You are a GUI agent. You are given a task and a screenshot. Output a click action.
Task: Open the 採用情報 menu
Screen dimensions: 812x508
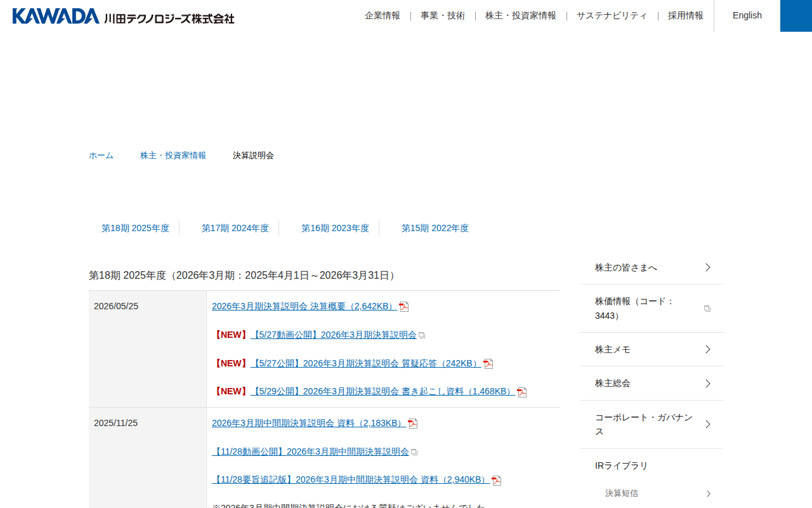[x=686, y=16]
